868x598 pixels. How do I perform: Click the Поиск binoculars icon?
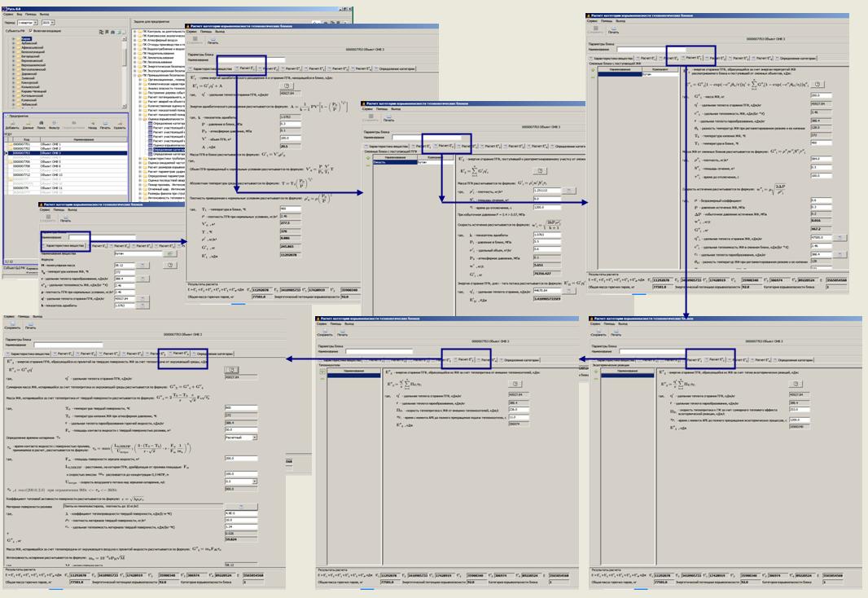point(42,125)
